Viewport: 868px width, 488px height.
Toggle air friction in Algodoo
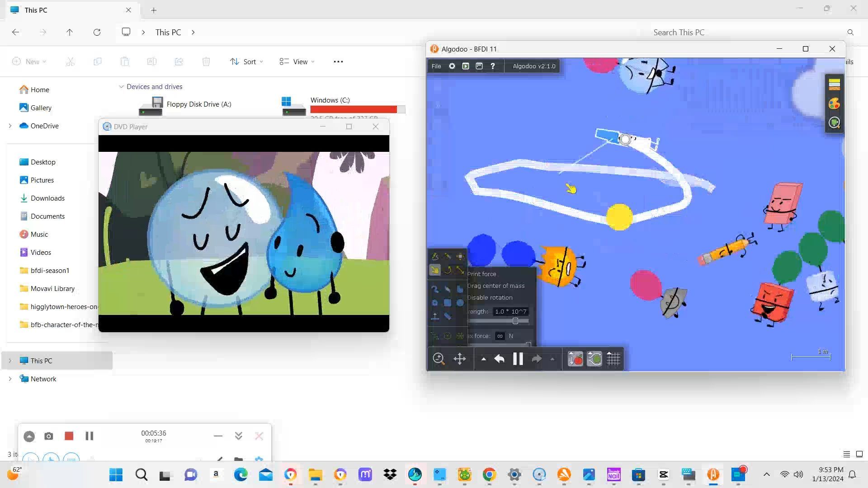[594, 359]
